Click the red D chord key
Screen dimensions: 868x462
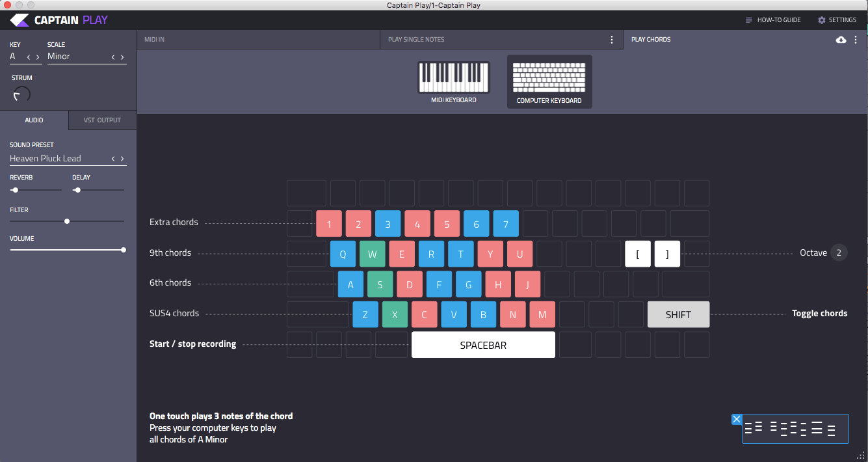coord(410,284)
